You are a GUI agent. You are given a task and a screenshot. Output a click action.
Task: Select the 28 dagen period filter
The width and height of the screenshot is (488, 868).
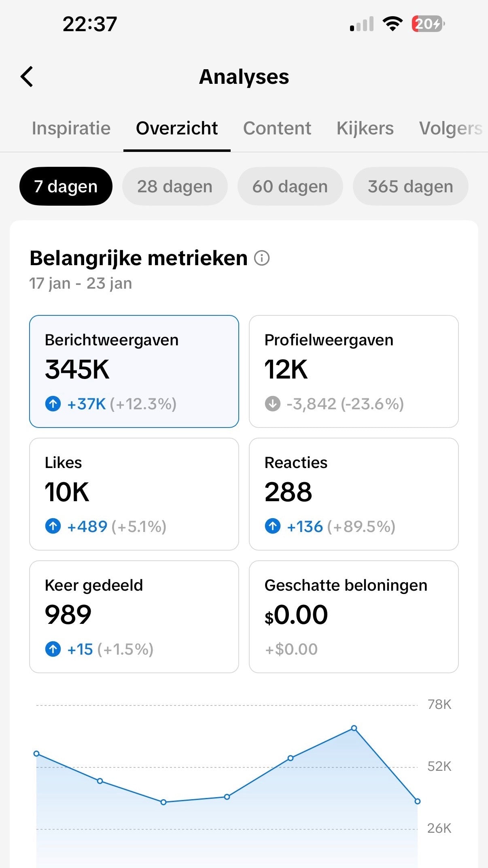tap(175, 186)
